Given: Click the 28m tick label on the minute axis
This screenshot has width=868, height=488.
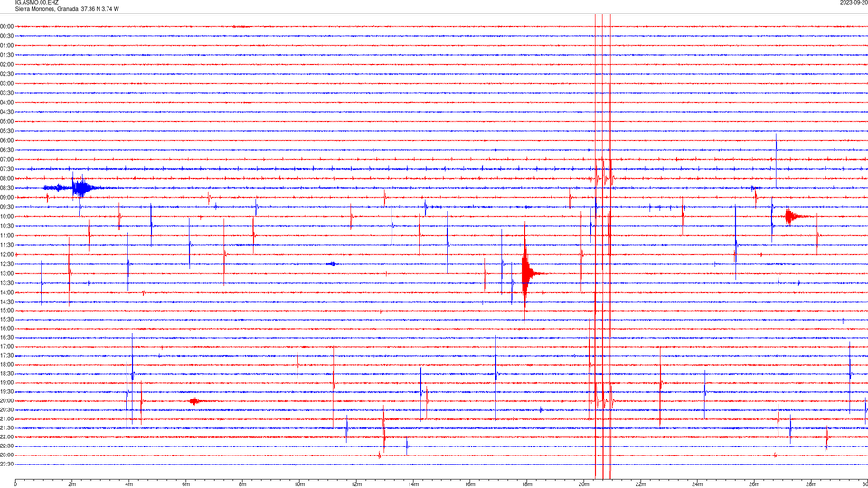Looking at the screenshot, I should 811,484.
